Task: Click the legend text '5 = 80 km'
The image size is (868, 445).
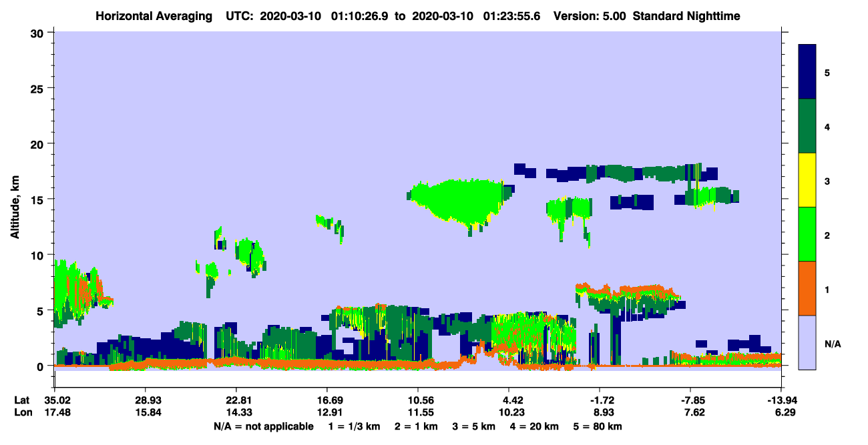Action: tap(598, 426)
